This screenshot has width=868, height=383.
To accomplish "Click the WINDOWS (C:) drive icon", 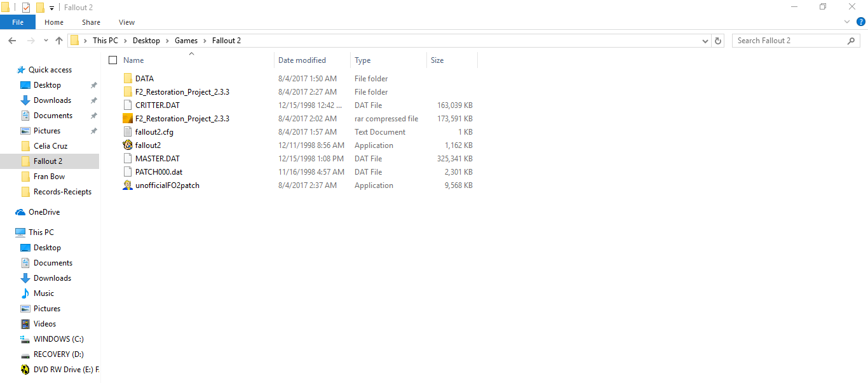I will pyautogui.click(x=25, y=339).
